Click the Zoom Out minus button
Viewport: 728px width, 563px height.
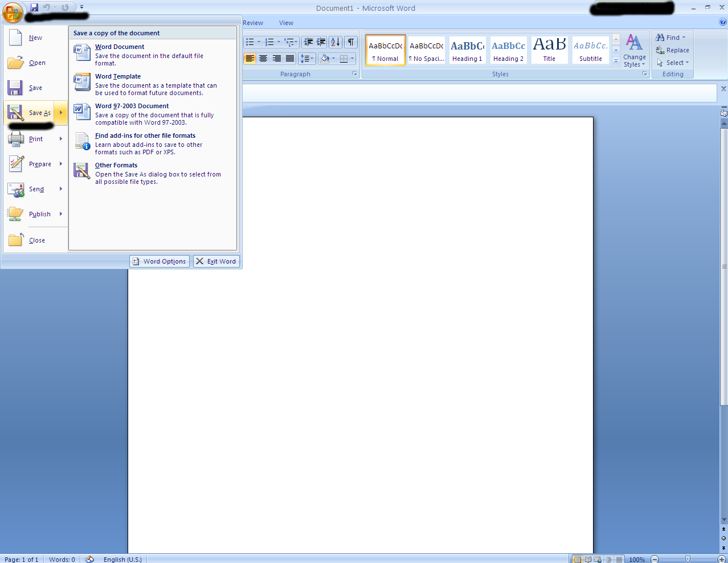pyautogui.click(x=655, y=559)
